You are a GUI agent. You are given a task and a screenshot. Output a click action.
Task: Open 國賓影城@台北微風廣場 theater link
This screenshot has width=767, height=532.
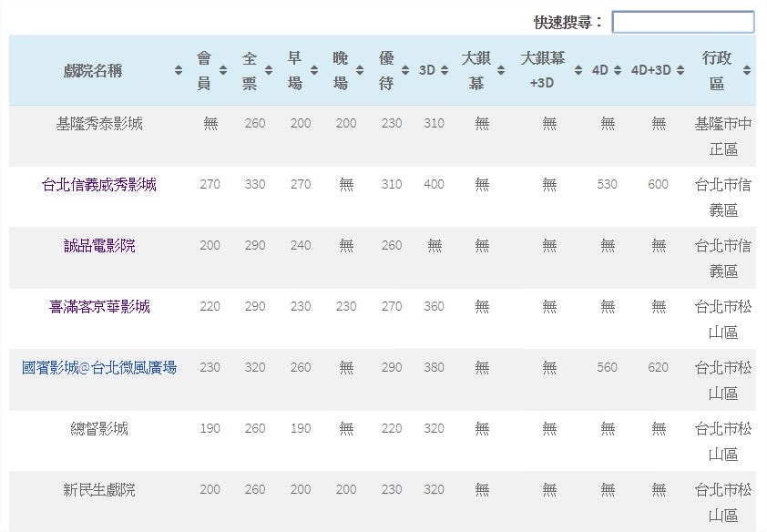pos(99,368)
